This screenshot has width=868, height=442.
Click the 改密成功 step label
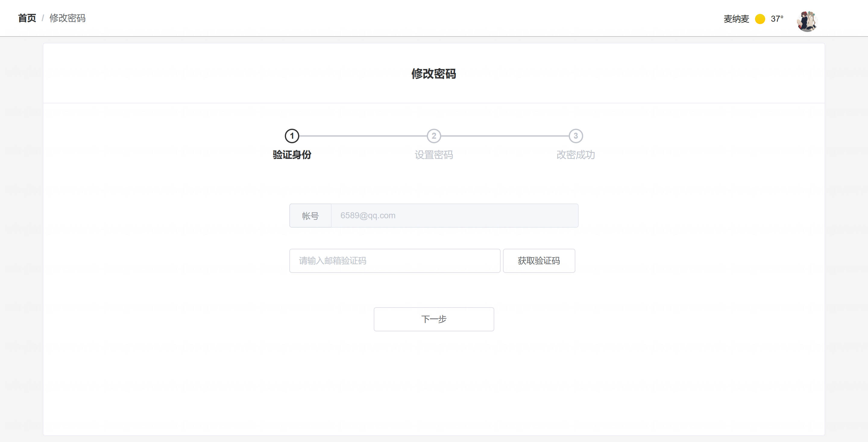pos(576,155)
